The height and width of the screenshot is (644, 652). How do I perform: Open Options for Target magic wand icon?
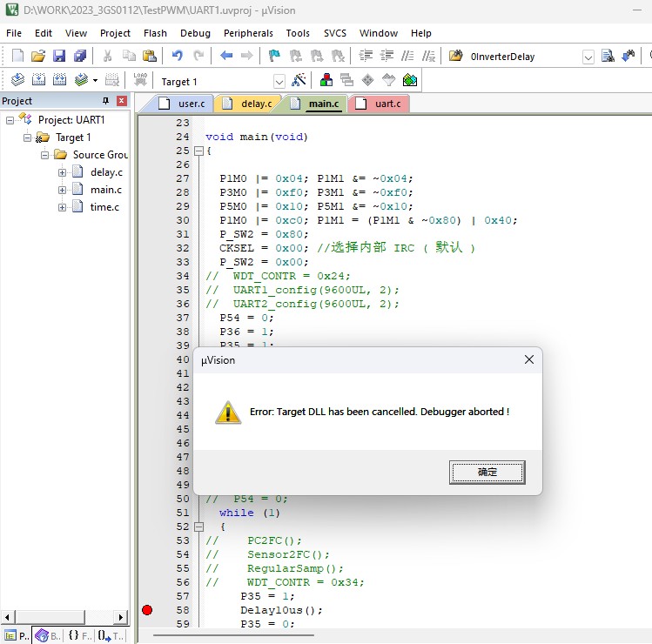click(x=299, y=79)
